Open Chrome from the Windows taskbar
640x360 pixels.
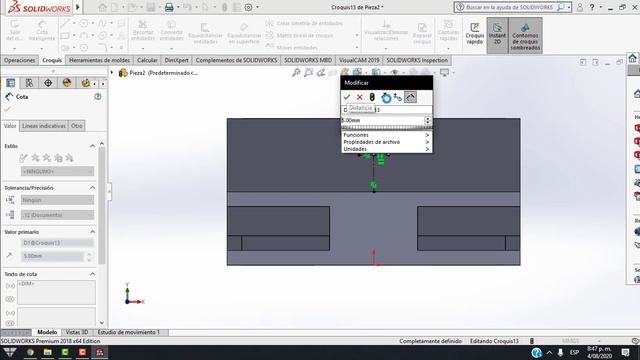[31, 352]
